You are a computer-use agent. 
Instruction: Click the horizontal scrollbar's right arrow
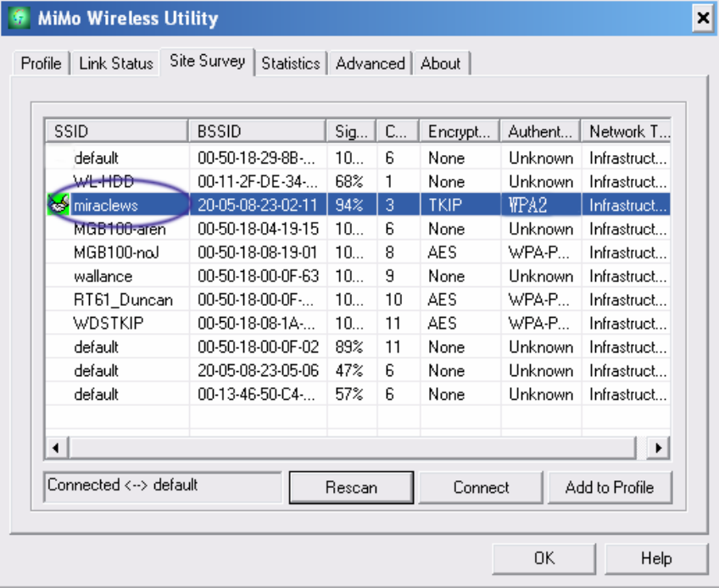[659, 447]
